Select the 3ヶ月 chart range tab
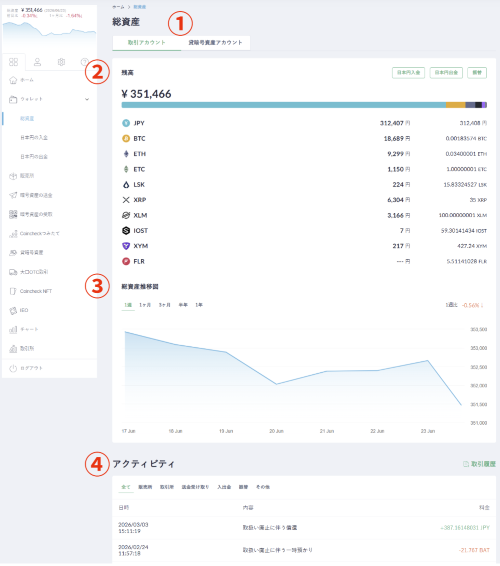Image resolution: width=500 pixels, height=566 pixels. pos(165,305)
